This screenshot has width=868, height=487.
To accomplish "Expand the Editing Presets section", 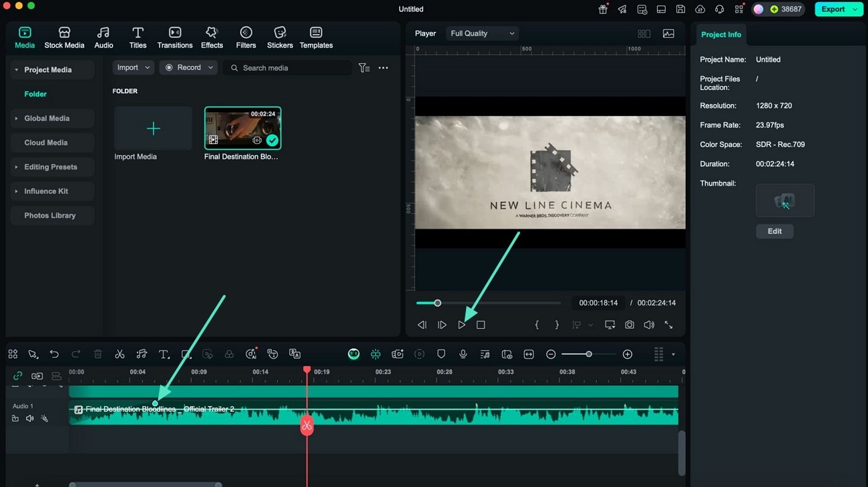I will point(16,167).
